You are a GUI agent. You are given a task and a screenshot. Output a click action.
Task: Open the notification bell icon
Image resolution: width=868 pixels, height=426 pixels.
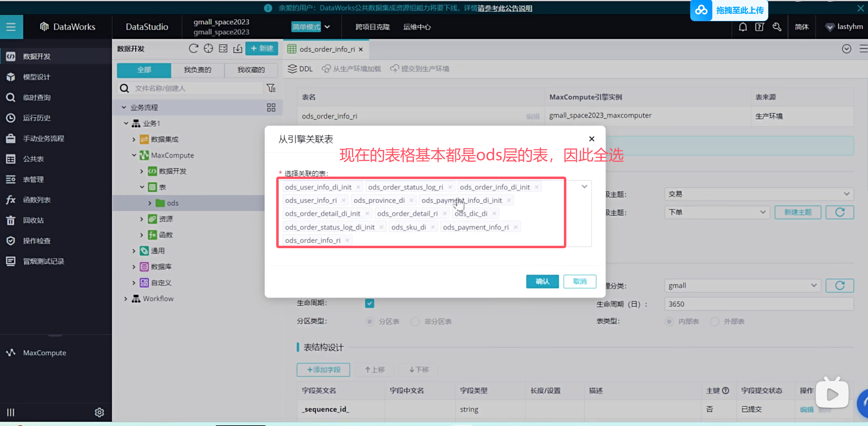click(x=743, y=27)
